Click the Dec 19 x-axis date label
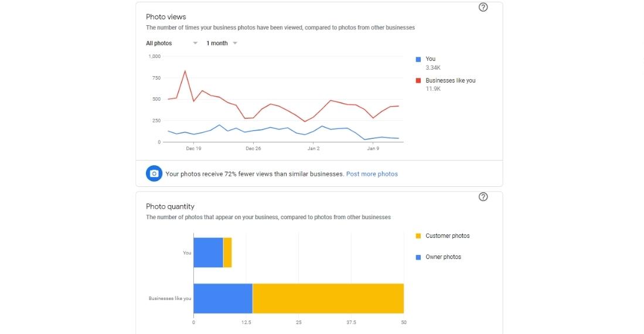This screenshot has height=334, width=644. (193, 149)
